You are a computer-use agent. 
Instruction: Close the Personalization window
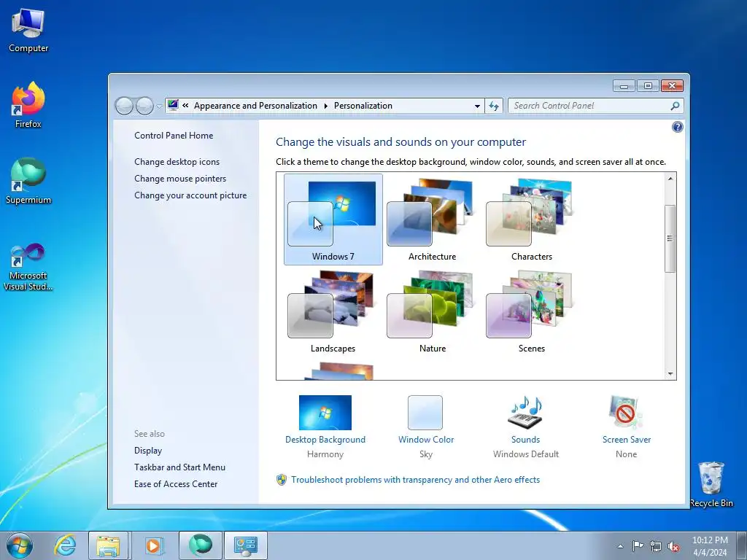click(x=672, y=86)
